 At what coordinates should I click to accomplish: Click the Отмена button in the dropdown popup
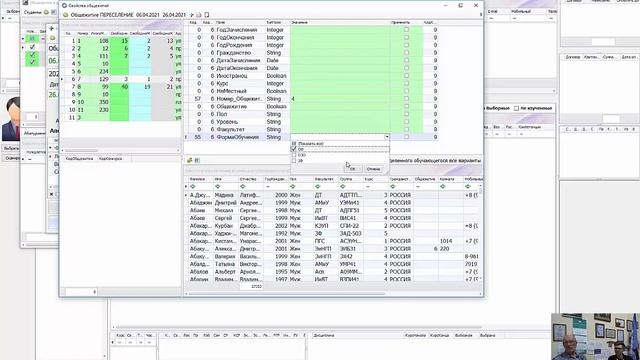pyautogui.click(x=373, y=169)
